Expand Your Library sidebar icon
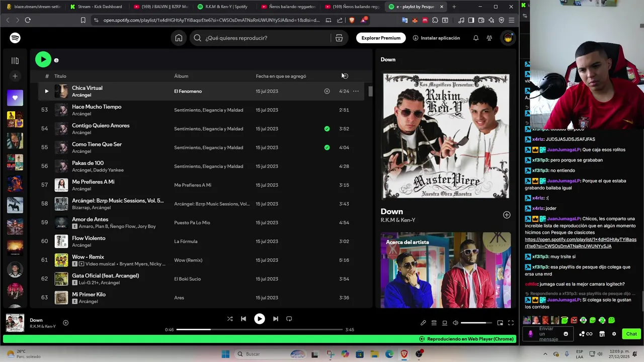Viewport: 644px width, 362px height. coord(15,60)
